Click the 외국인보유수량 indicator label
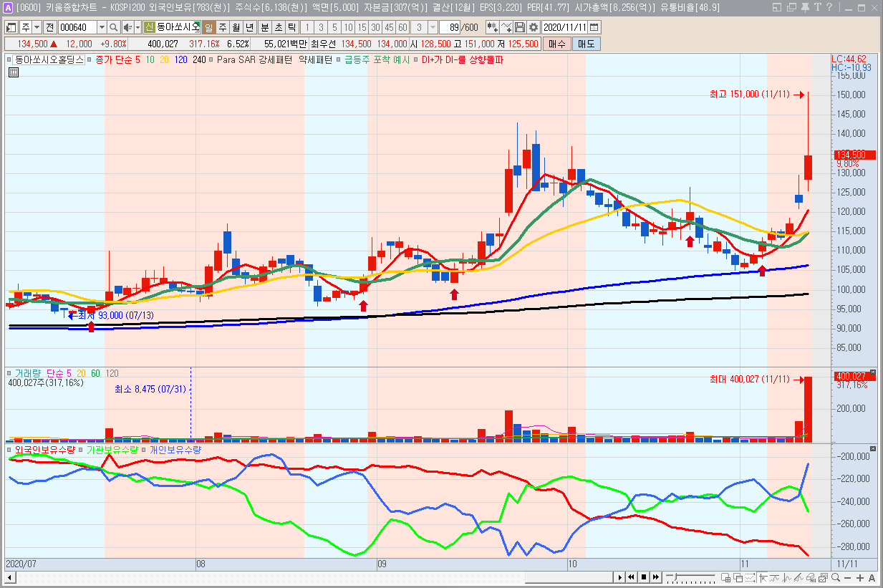The height and width of the screenshot is (588, 883). click(x=46, y=449)
